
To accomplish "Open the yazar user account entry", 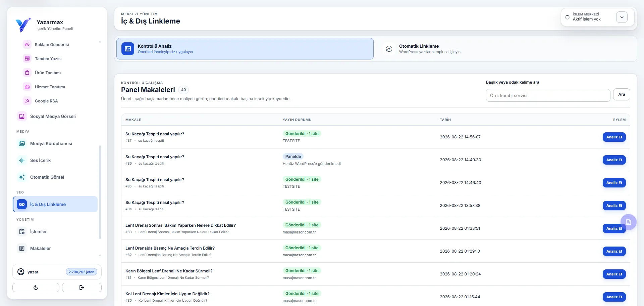I will tap(57, 272).
